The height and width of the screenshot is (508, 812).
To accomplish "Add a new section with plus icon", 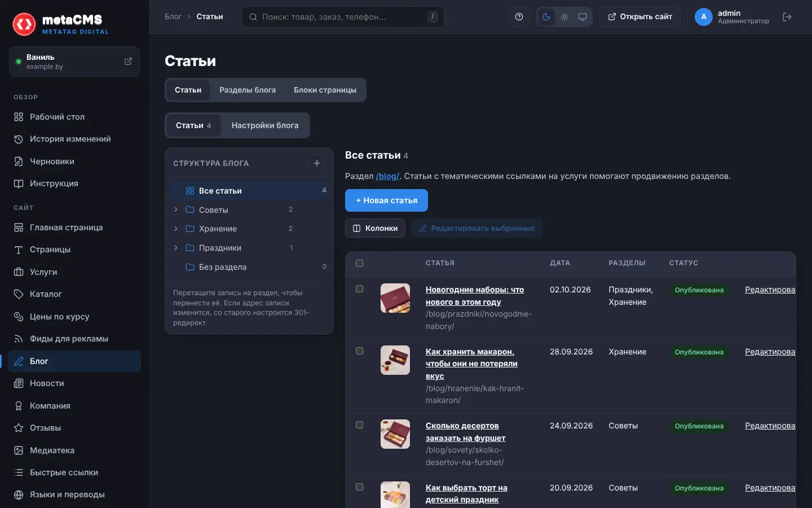I will coord(317,163).
